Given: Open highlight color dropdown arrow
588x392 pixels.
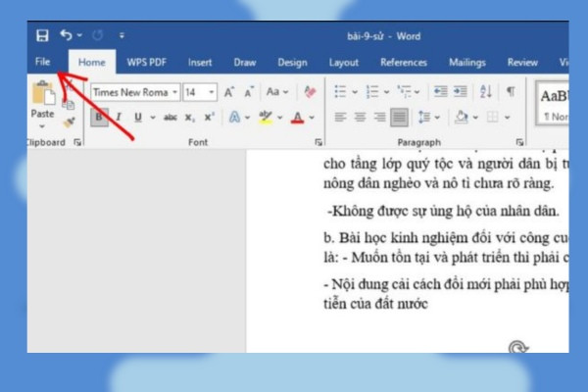Looking at the screenshot, I should tap(279, 118).
